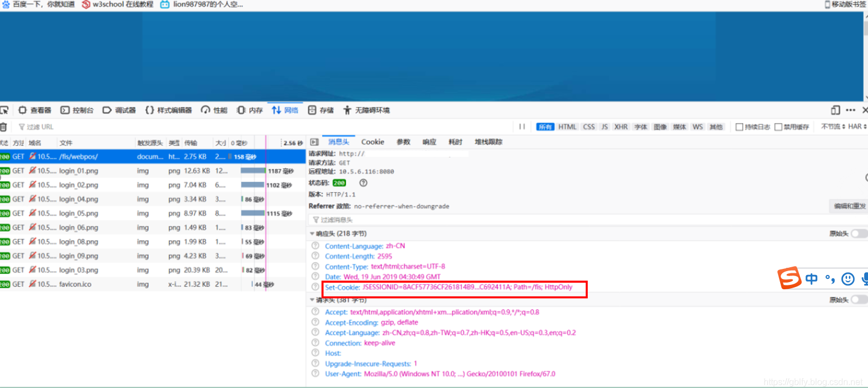Image resolution: width=868 pixels, height=392 pixels.
Task: Select the /fis/webpos/ request row
Action: 152,157
